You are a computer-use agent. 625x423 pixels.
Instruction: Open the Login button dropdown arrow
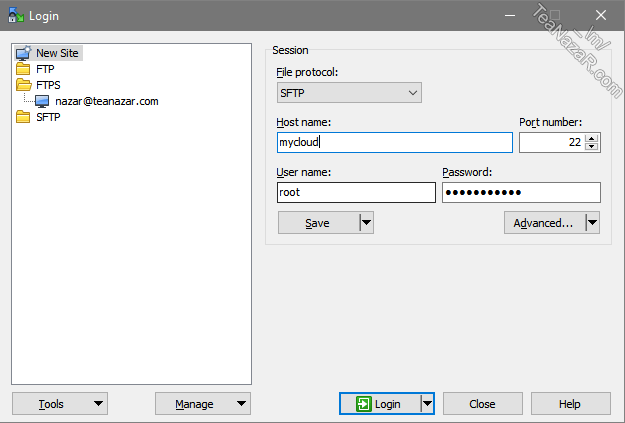pyautogui.click(x=427, y=404)
